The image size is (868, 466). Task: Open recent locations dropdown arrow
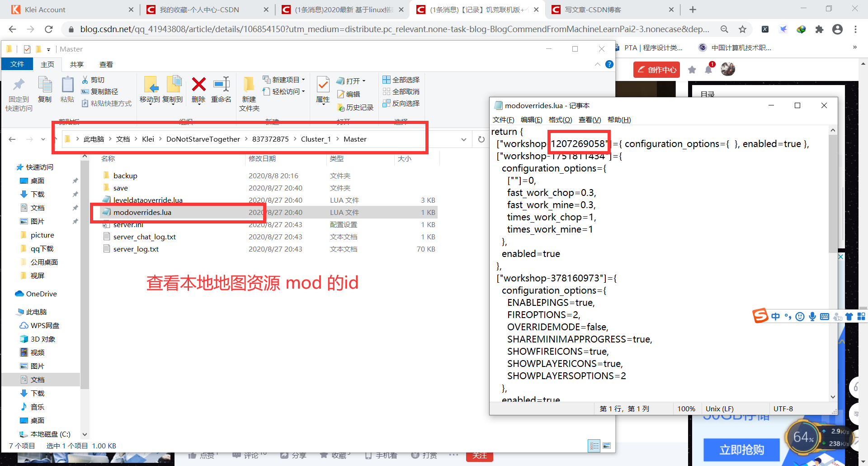click(43, 139)
